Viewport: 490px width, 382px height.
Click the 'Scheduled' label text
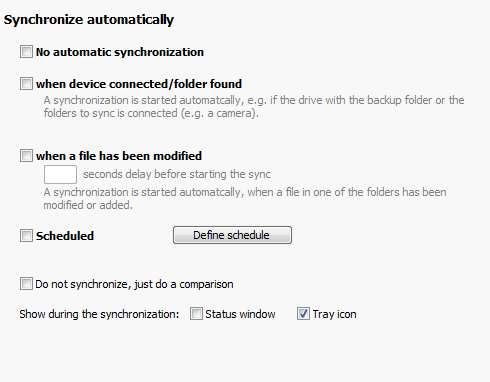(65, 236)
